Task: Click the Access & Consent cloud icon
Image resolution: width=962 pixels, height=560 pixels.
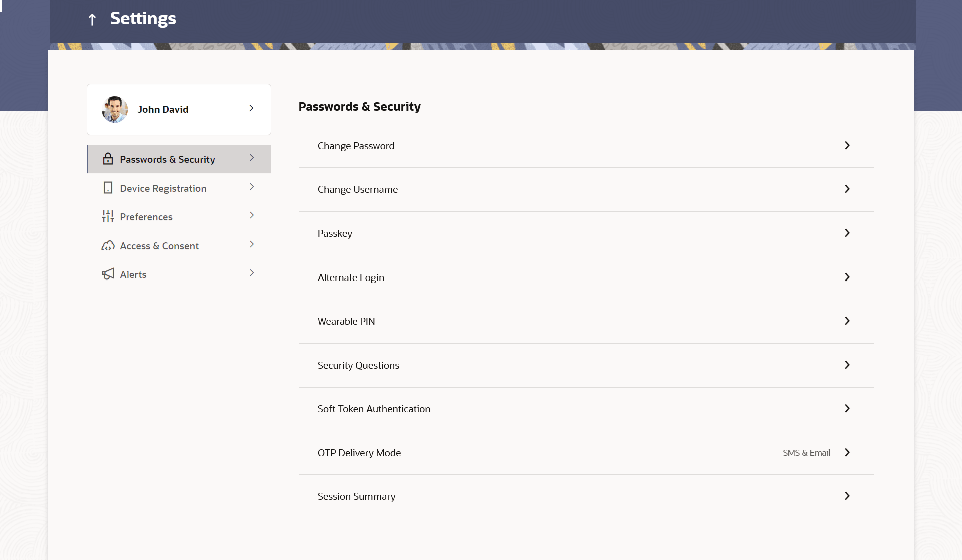Action: pyautogui.click(x=108, y=245)
